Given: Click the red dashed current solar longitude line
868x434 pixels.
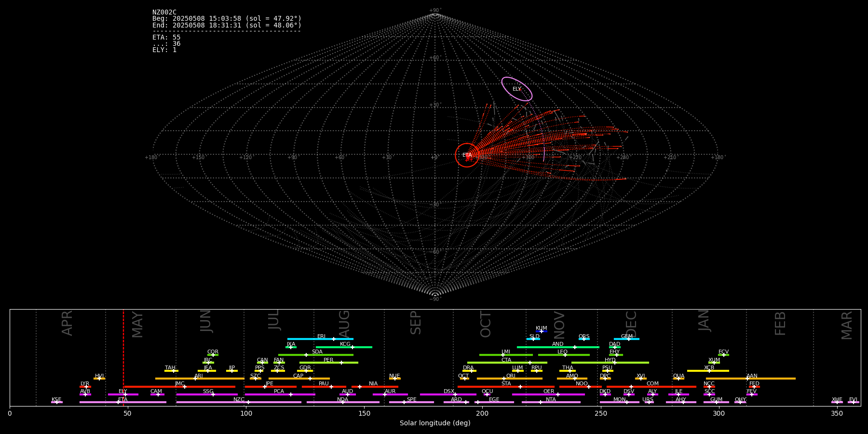Looking at the screenshot, I should click(x=123, y=357).
